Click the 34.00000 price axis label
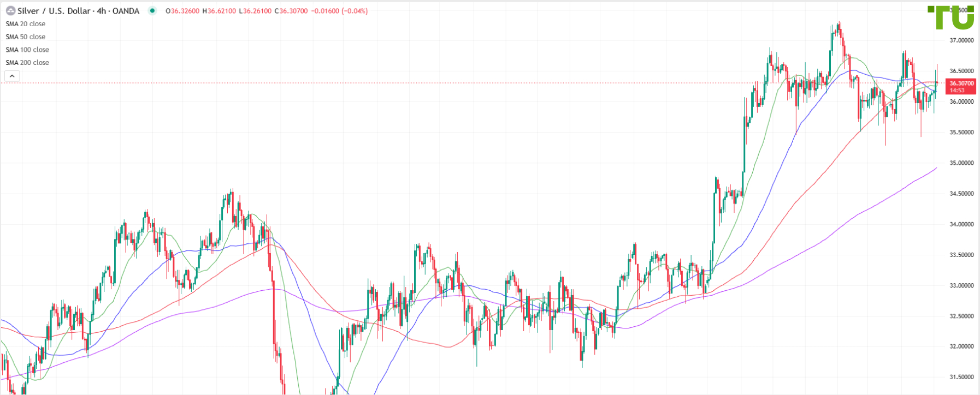Viewport: 980px width, 395px height. click(x=961, y=224)
